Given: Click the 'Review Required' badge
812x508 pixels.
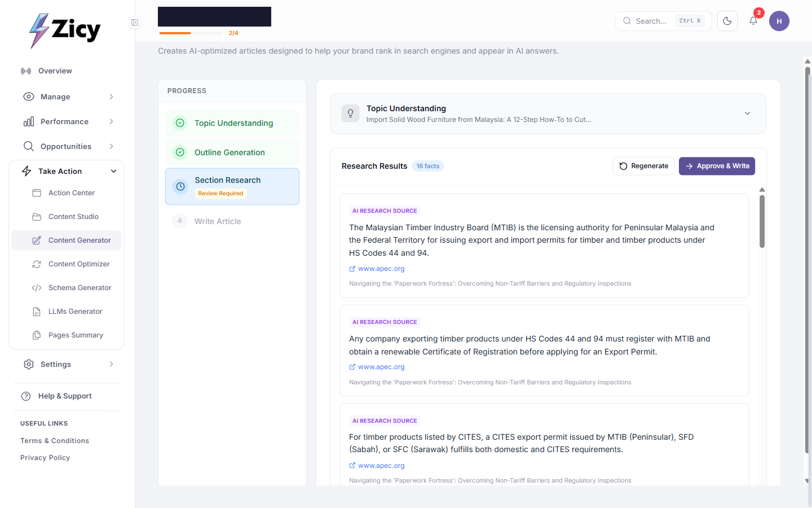Looking at the screenshot, I should click(220, 194).
